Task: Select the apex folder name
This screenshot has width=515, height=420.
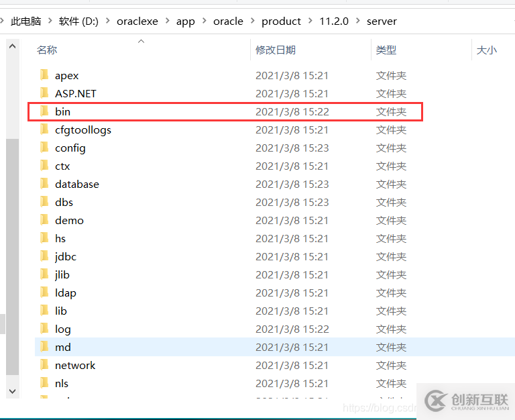Action: pyautogui.click(x=66, y=76)
